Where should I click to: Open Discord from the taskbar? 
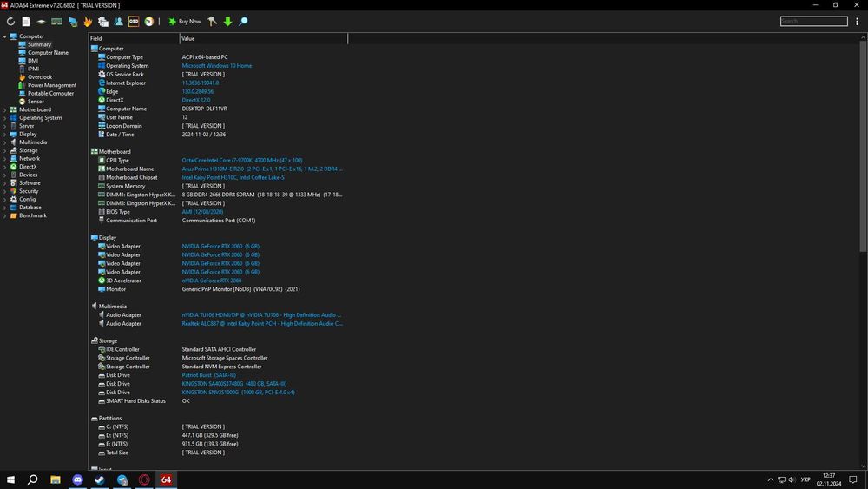tap(77, 479)
